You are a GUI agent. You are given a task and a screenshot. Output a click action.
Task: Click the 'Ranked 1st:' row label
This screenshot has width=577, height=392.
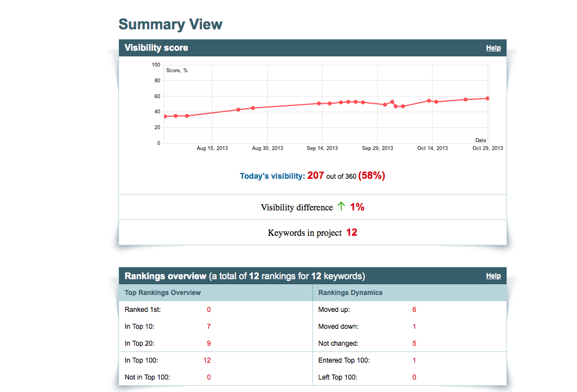142,310
